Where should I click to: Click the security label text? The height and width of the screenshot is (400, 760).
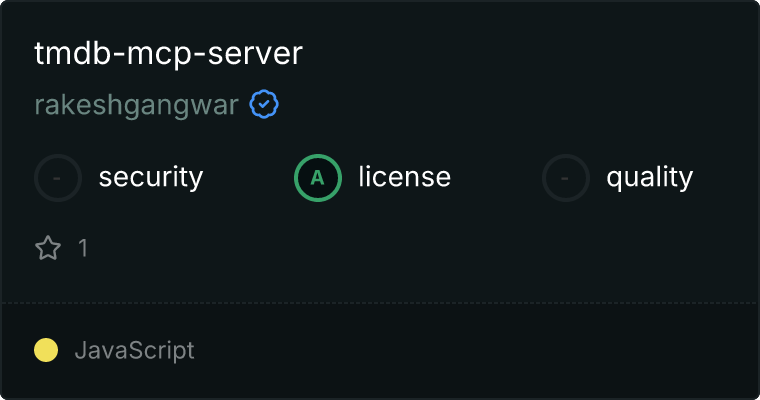pyautogui.click(x=151, y=177)
